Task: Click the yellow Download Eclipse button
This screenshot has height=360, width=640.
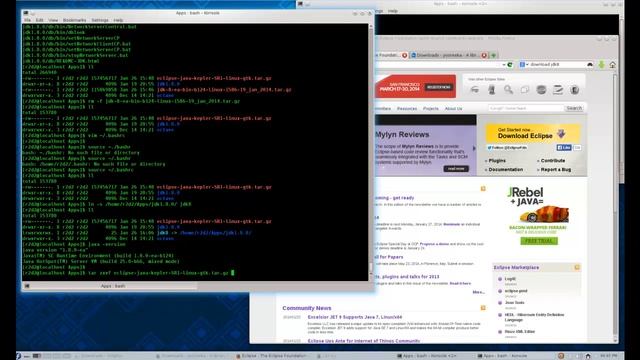Action: [533, 133]
